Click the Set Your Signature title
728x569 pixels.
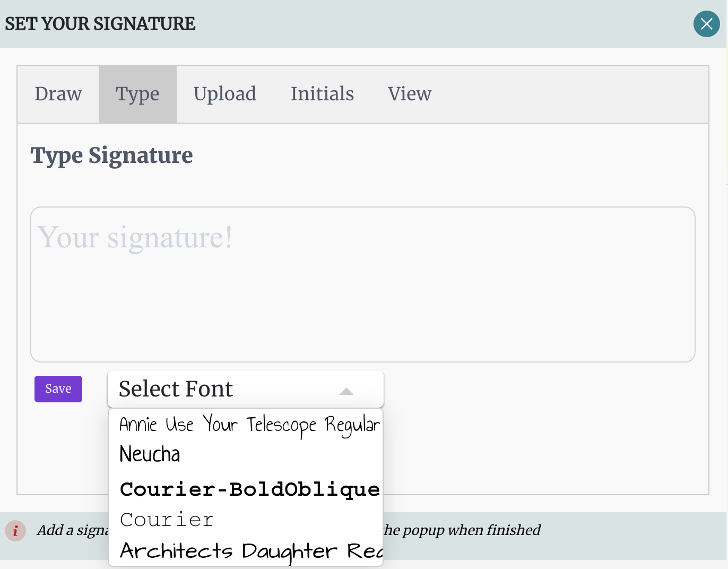coord(100,24)
